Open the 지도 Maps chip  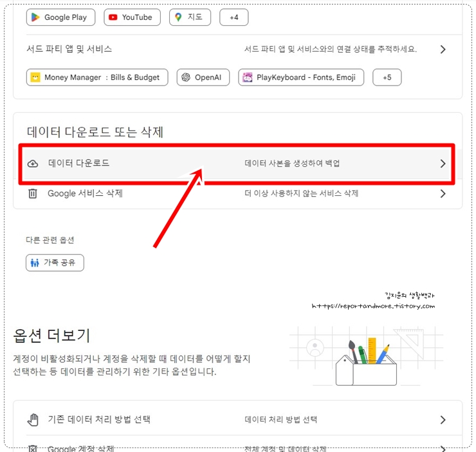coord(190,17)
